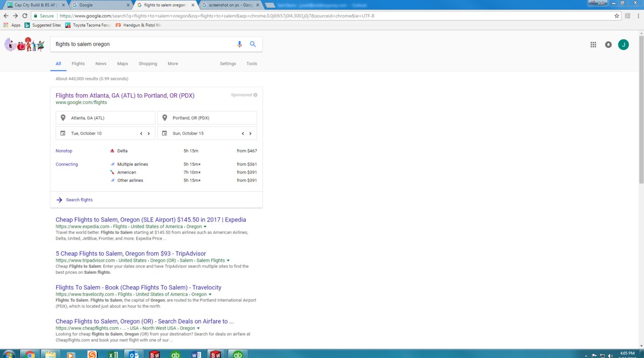This screenshot has width=644, height=358.
Task: Click the Search flights arrow icon
Action: click(x=59, y=200)
